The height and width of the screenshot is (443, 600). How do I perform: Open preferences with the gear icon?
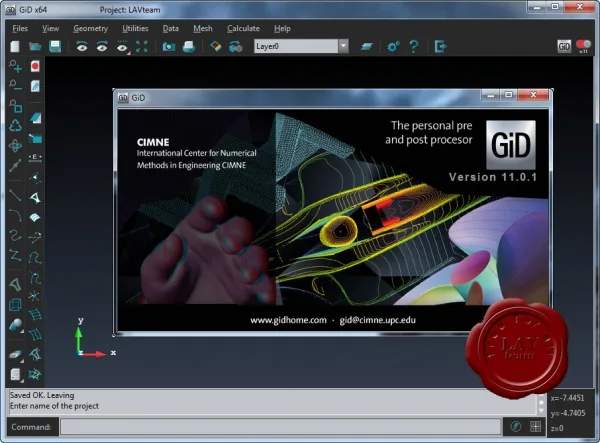[393, 47]
